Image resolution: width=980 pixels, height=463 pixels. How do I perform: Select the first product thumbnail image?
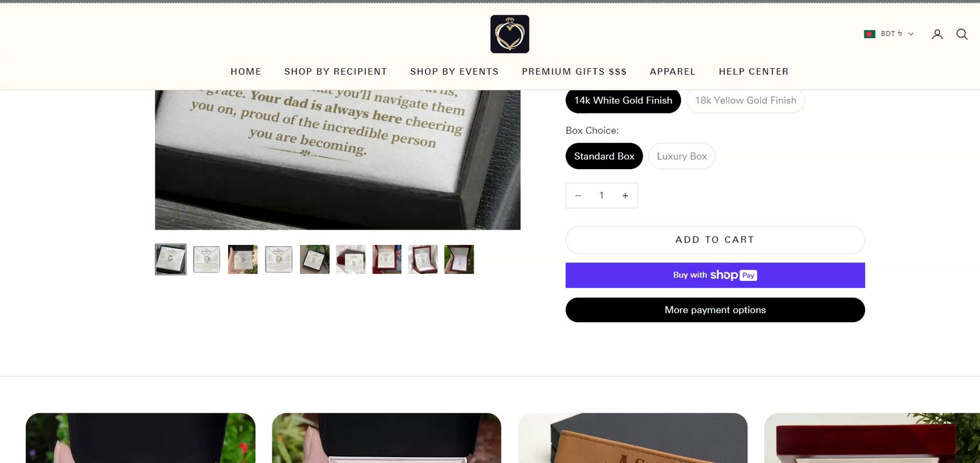(x=170, y=259)
